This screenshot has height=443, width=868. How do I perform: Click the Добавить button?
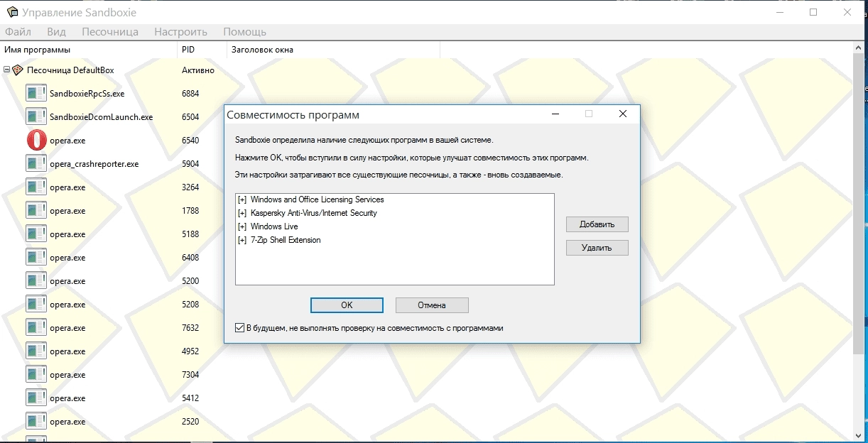(x=597, y=224)
